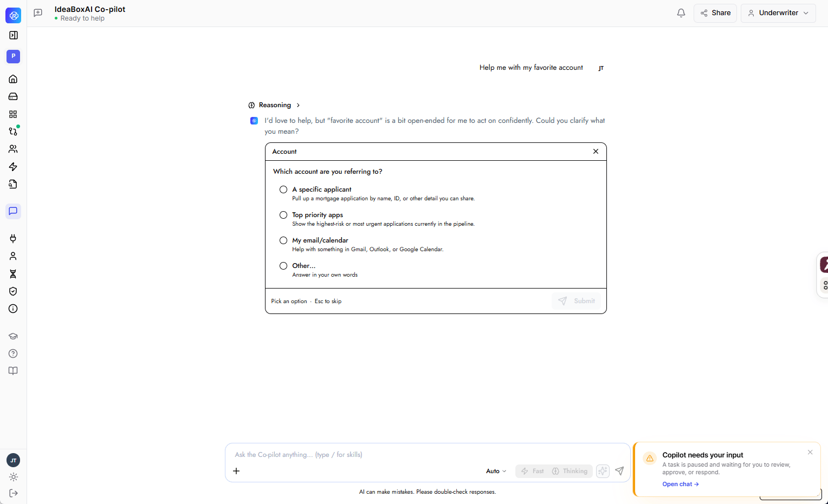The image size is (828, 504).
Task: Toggle the Thinking mode option
Action: 570,471
